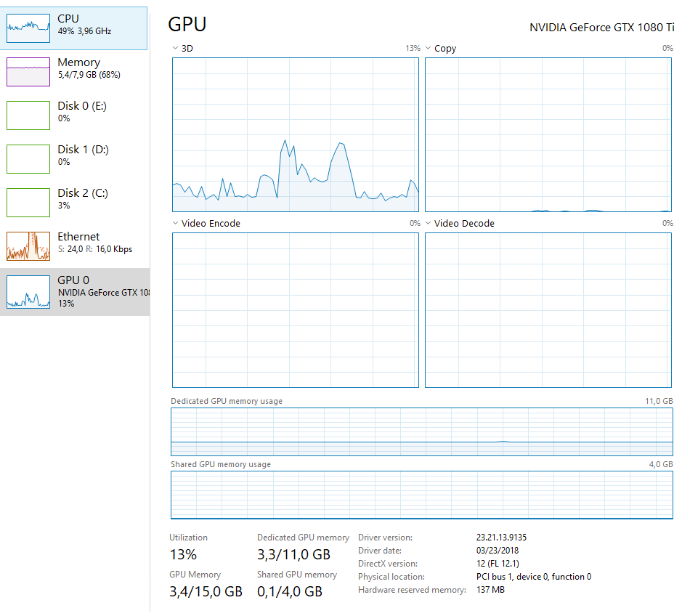Click the Disk 1 (D:) graph thumbnail
This screenshot has height=616, width=682.
pos(28,159)
